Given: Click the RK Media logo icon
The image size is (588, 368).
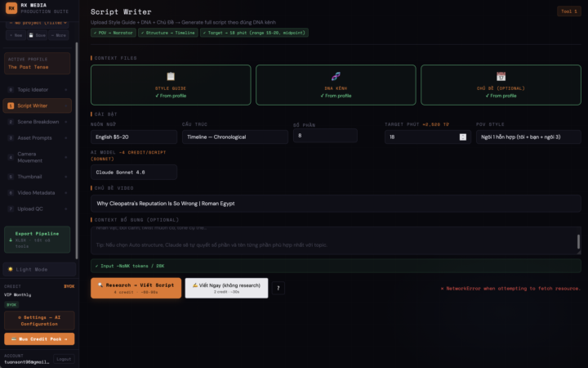Looking at the screenshot, I should pyautogui.click(x=11, y=8).
